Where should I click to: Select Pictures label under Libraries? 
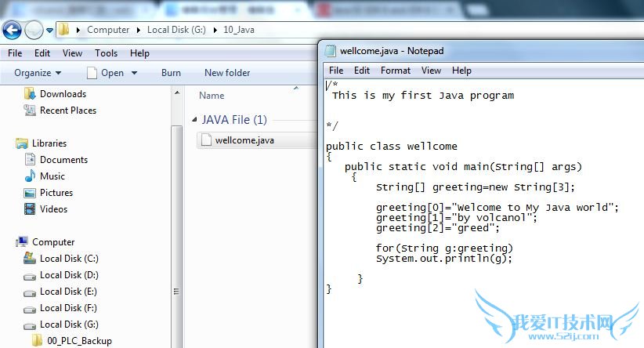click(56, 193)
